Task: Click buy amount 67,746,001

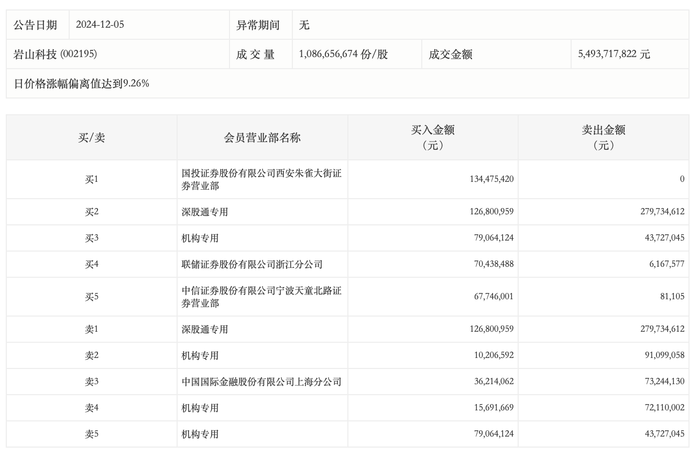Action: 494,296
